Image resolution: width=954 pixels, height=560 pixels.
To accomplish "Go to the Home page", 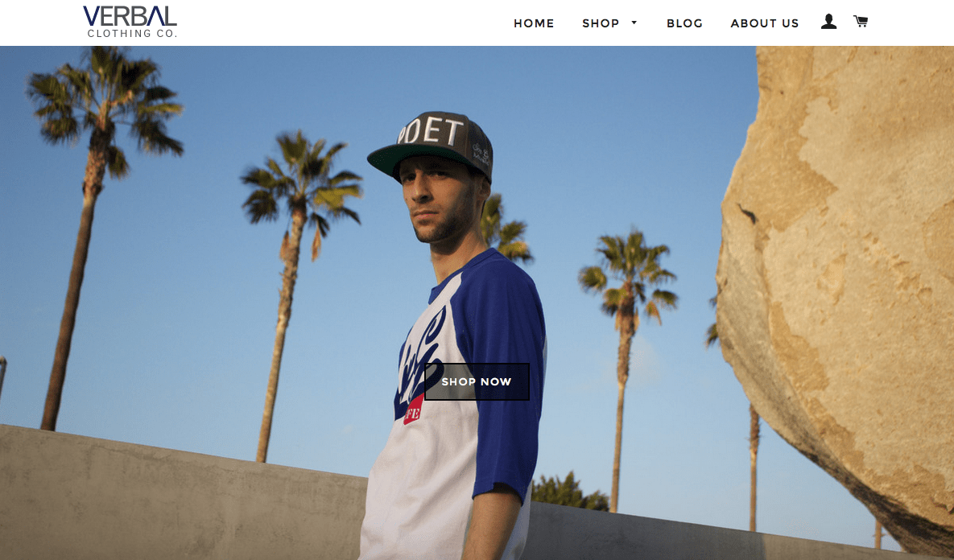I will click(x=534, y=23).
